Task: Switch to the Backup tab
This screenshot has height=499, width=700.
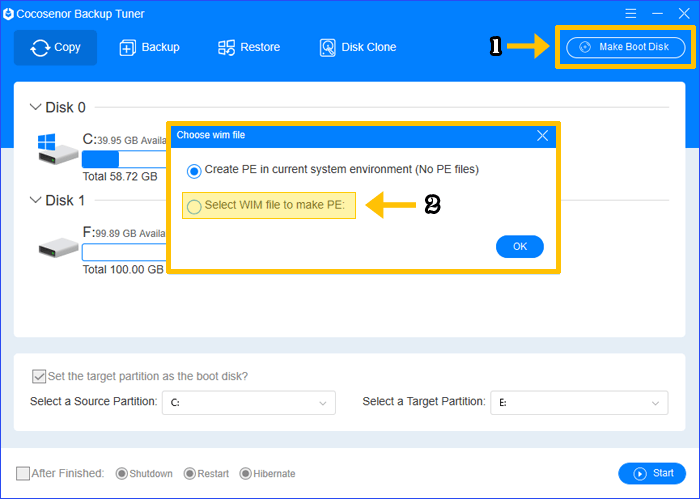Action: [x=150, y=48]
